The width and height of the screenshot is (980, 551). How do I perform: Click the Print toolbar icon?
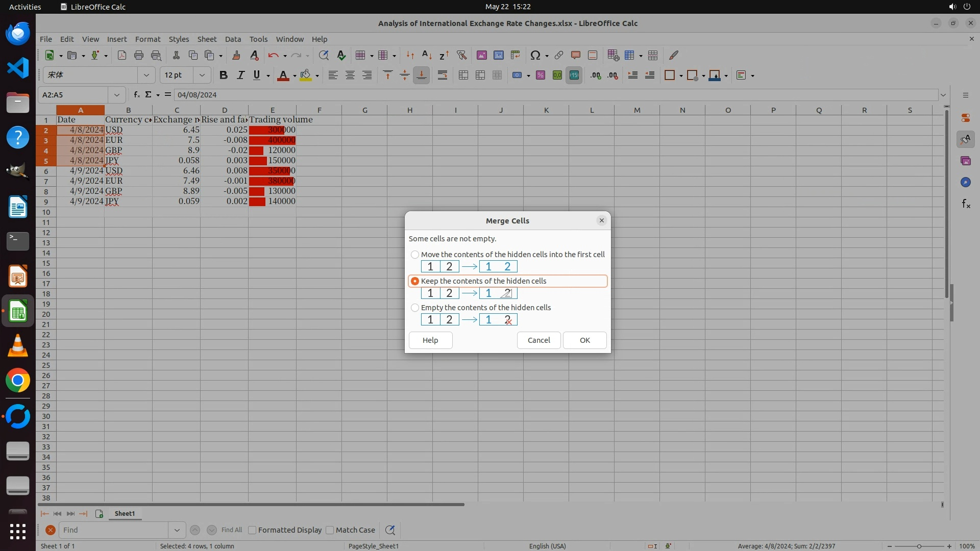[138, 55]
